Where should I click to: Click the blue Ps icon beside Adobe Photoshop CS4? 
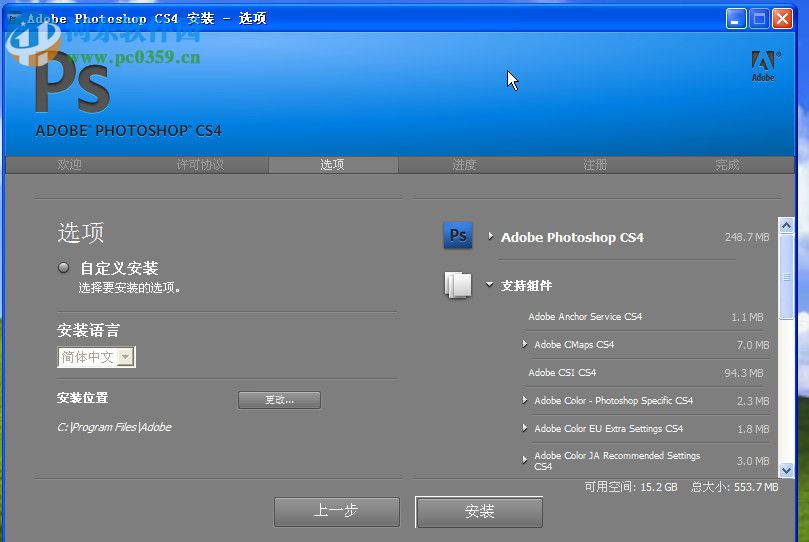coord(458,235)
